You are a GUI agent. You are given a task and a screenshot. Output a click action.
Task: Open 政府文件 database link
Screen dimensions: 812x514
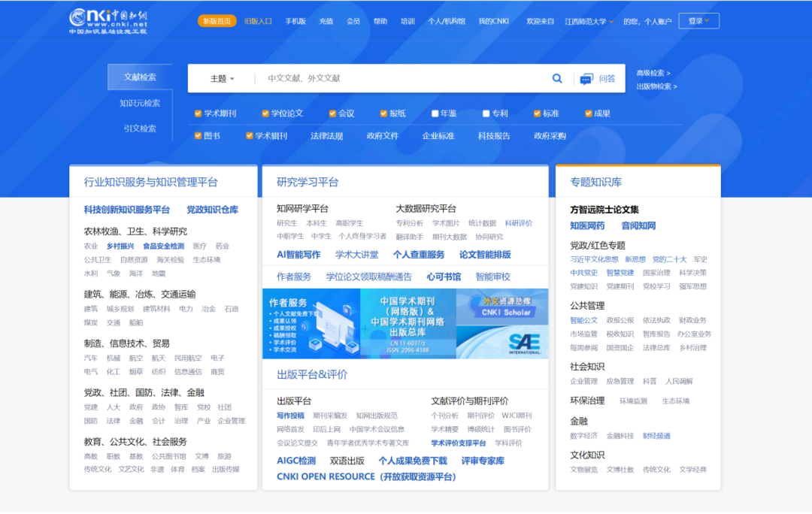coord(383,136)
